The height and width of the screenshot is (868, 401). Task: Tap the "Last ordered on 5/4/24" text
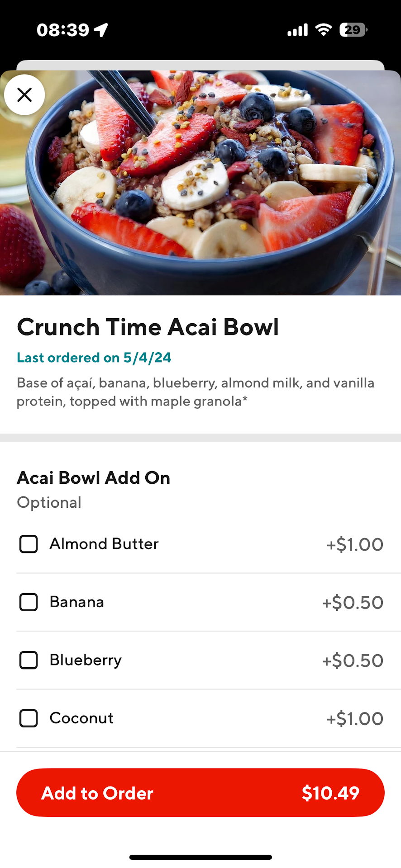click(94, 358)
